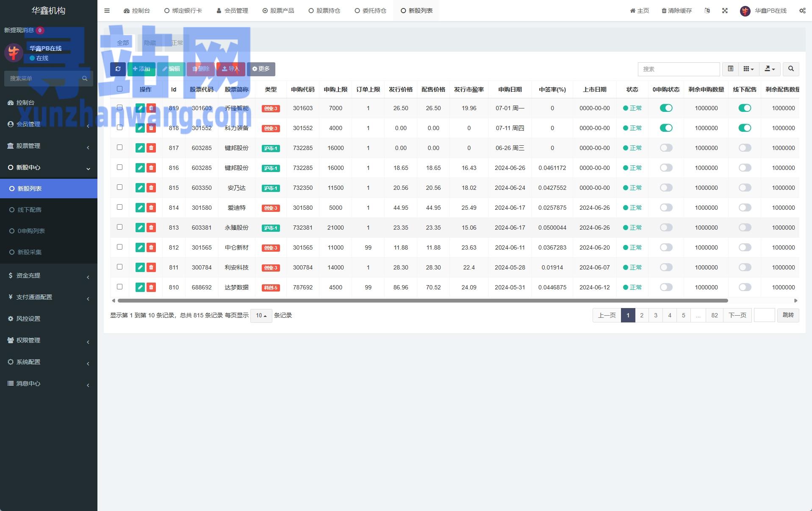Click the horizontal table scrollbar

(x=423, y=300)
